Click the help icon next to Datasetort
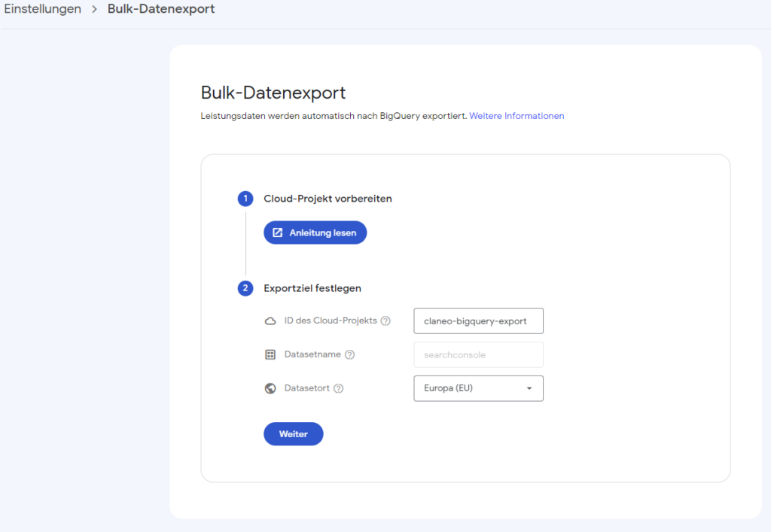This screenshot has width=771, height=532. pos(338,388)
